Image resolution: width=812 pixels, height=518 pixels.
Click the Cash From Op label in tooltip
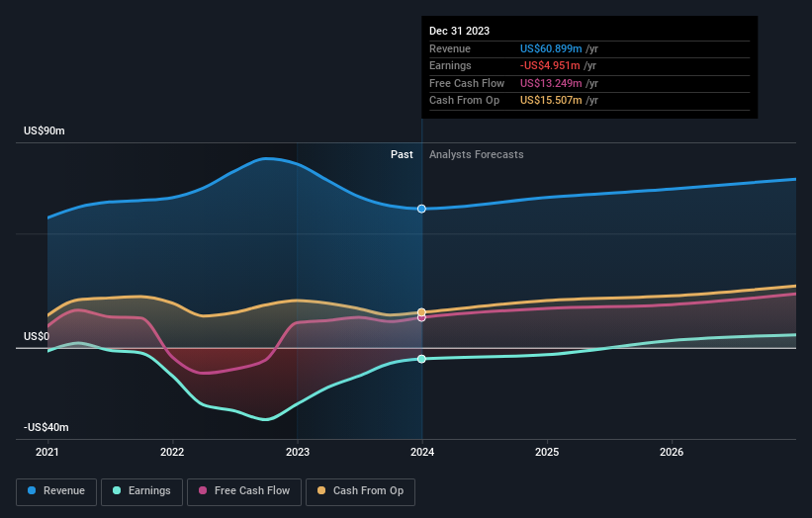tap(464, 101)
